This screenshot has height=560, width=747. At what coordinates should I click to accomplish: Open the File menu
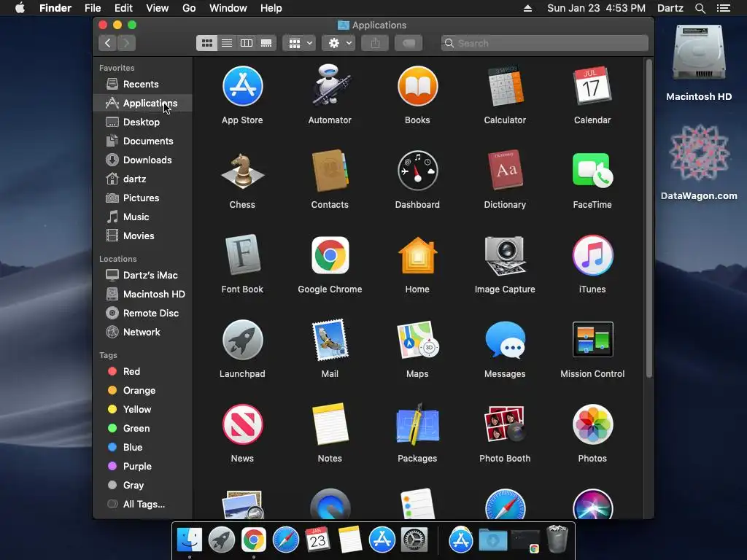coord(93,8)
